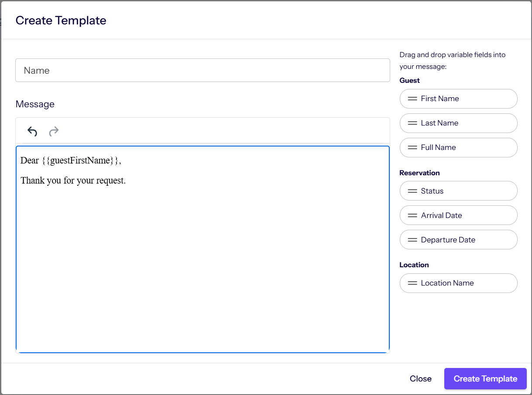Select the Status variable chip
This screenshot has height=395, width=532.
coord(458,191)
